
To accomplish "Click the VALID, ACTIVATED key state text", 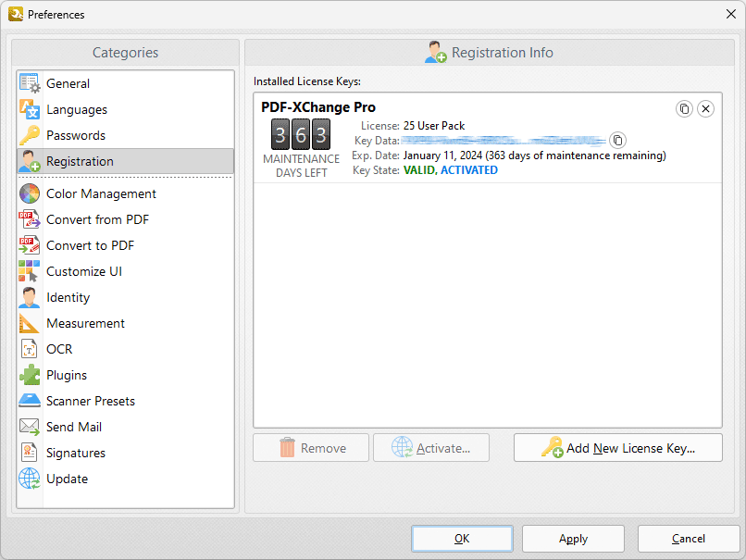I will pos(451,170).
